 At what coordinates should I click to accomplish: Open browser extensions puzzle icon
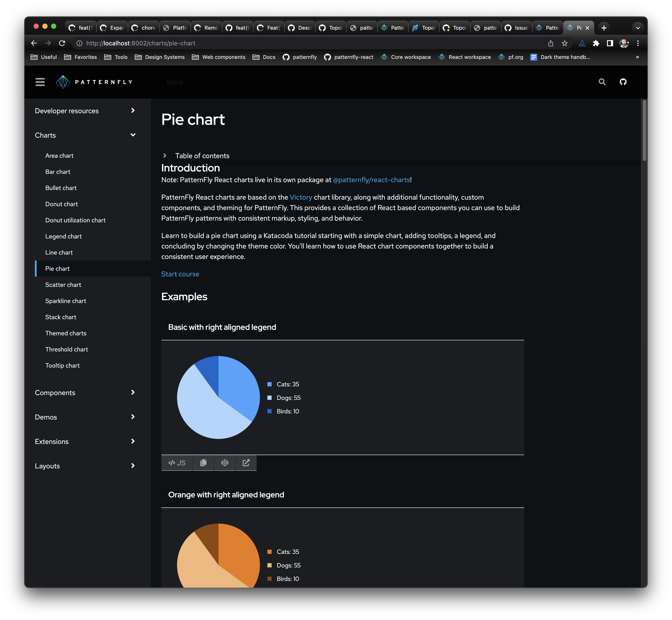[596, 43]
